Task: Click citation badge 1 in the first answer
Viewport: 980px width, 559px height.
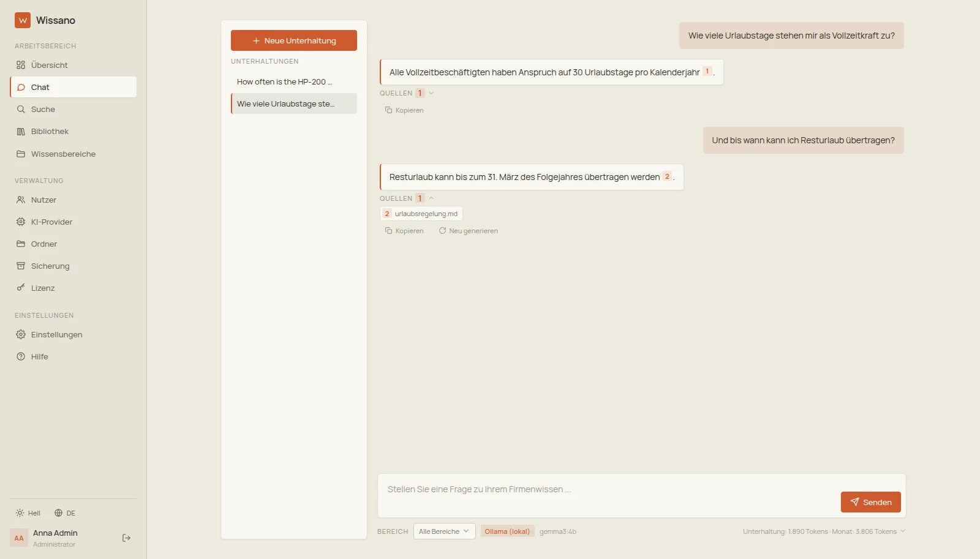Action: [707, 71]
